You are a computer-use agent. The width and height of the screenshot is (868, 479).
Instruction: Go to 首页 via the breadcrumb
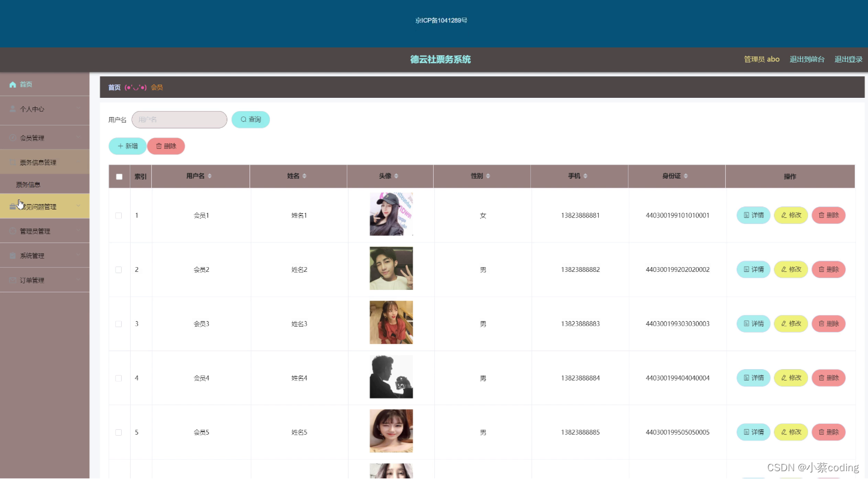pyautogui.click(x=114, y=88)
